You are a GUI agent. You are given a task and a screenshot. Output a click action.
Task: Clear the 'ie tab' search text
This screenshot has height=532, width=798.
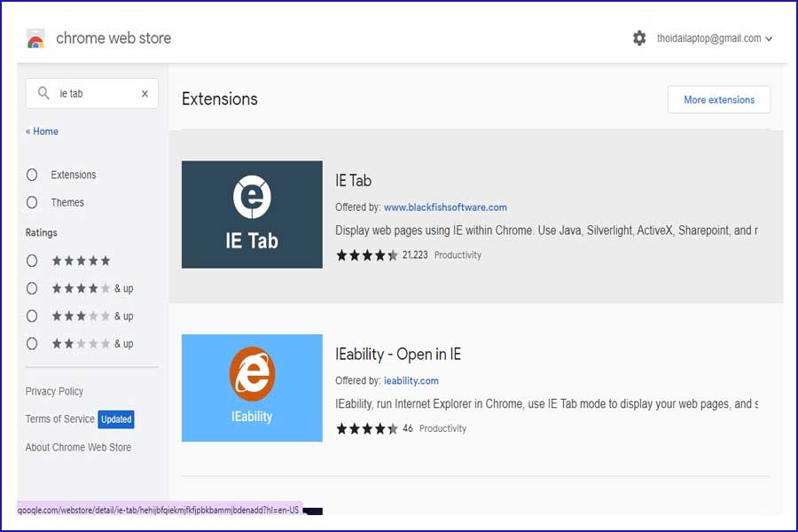tap(145, 94)
